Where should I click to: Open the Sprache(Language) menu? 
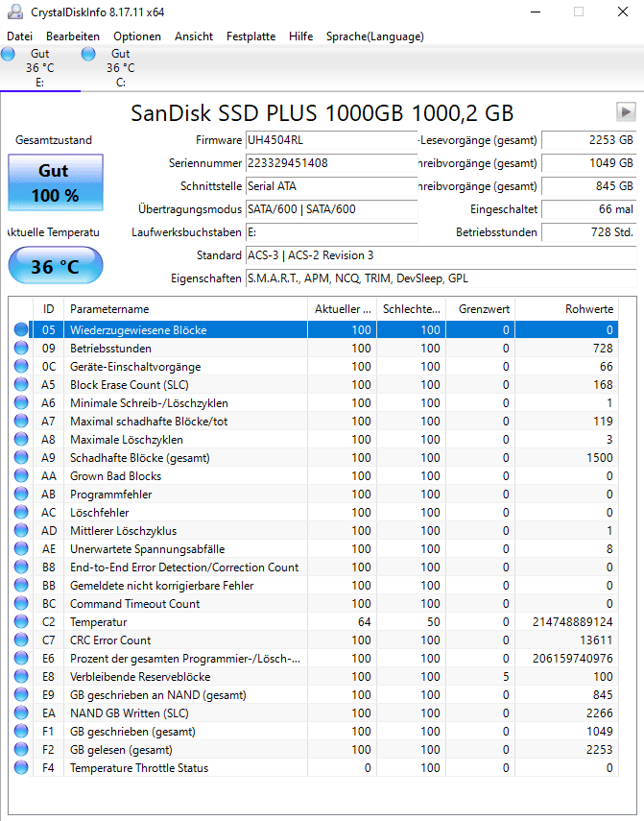click(374, 36)
